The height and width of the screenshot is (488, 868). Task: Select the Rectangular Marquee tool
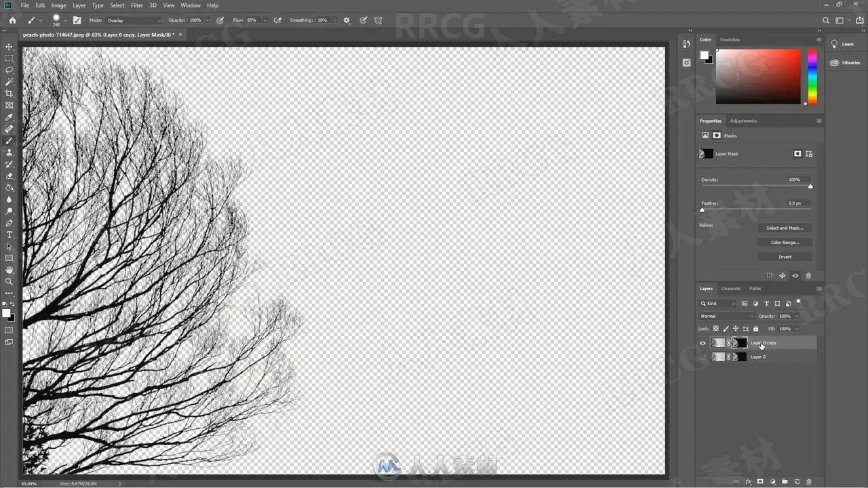pyautogui.click(x=9, y=58)
